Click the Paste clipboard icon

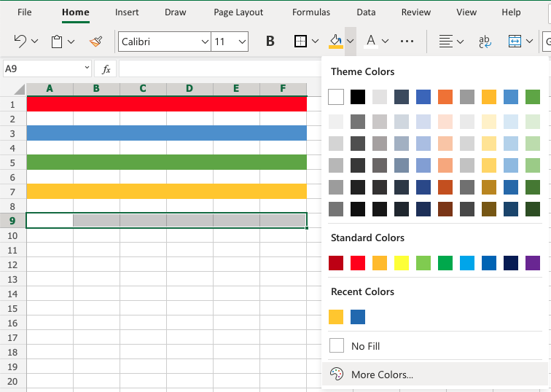(57, 42)
